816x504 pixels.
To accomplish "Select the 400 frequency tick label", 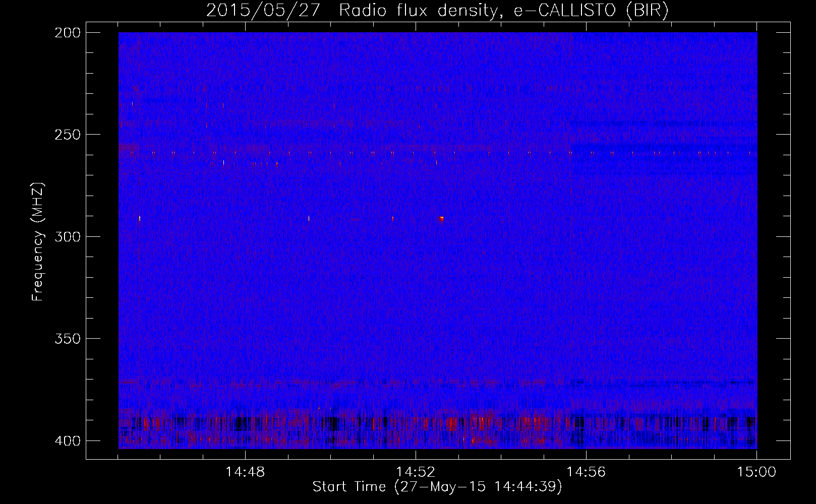I will (x=67, y=440).
